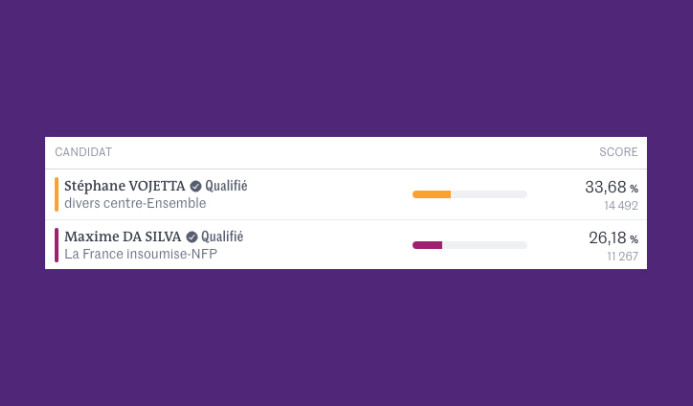Screen dimensions: 693x406
Task: Click the 14 492 vote count
Action: pyautogui.click(x=620, y=206)
